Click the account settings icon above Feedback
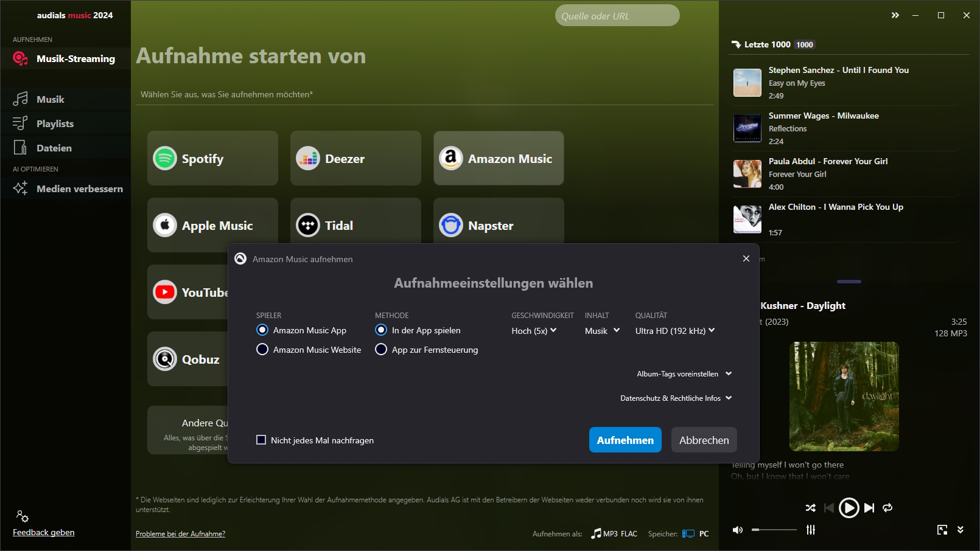Screen dimensions: 980x551 tap(23, 516)
